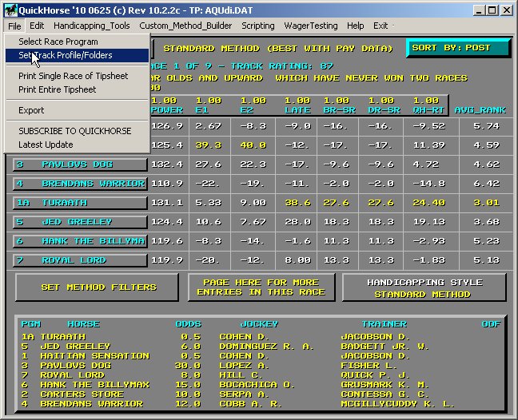The height and width of the screenshot is (420, 518).
Task: Click TURAATH's AVG_RANK value 3.01
Action: (486, 203)
